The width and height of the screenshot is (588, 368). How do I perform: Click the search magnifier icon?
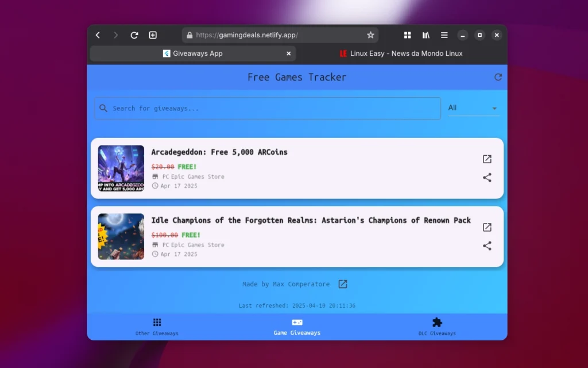[x=103, y=108]
